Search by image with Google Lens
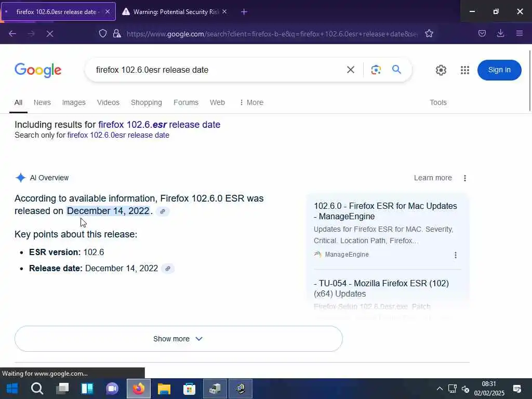The height and width of the screenshot is (399, 532). coord(376,70)
